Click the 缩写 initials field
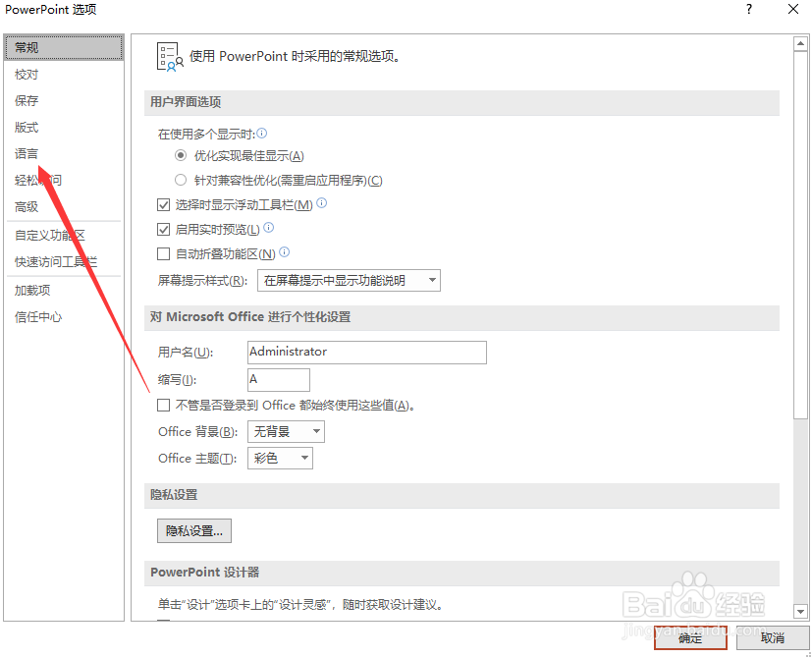Image resolution: width=812 pixels, height=658 pixels. pos(279,379)
